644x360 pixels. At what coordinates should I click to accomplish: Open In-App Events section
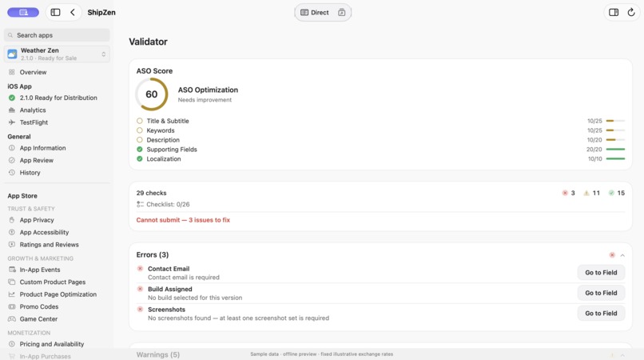click(x=40, y=270)
